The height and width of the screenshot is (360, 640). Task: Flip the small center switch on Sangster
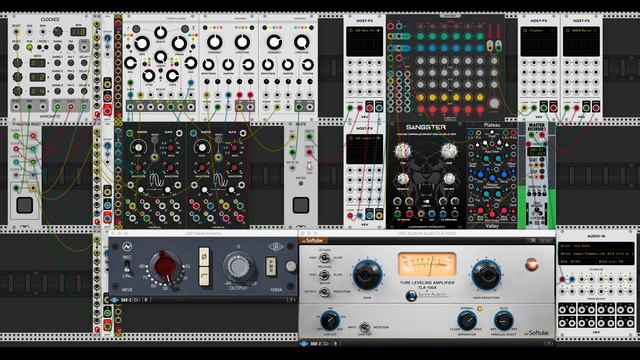tap(426, 201)
